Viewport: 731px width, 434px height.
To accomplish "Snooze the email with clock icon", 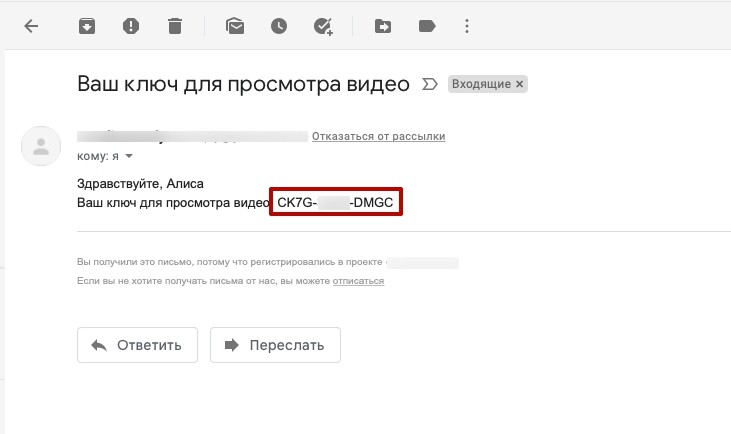I will 279,27.
